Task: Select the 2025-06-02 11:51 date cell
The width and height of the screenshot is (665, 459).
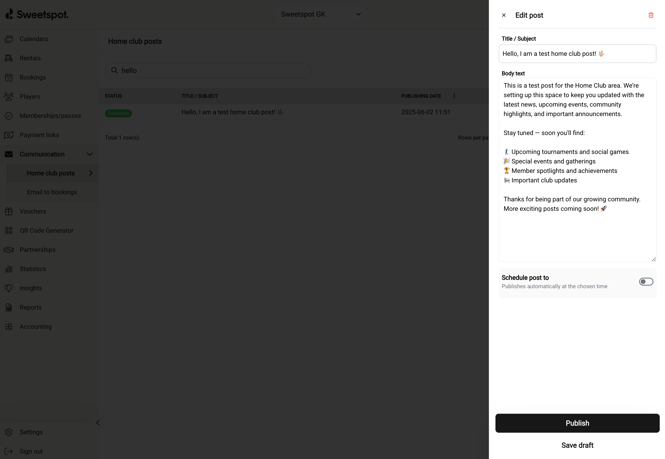Action: click(x=426, y=112)
